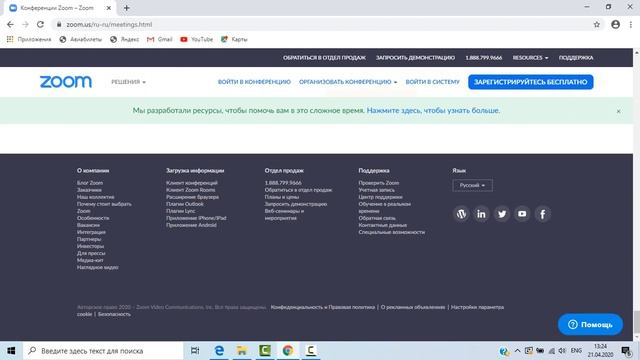The image size is (640, 360).
Task: Open the Яндекс bookmark
Action: pyautogui.click(x=124, y=39)
